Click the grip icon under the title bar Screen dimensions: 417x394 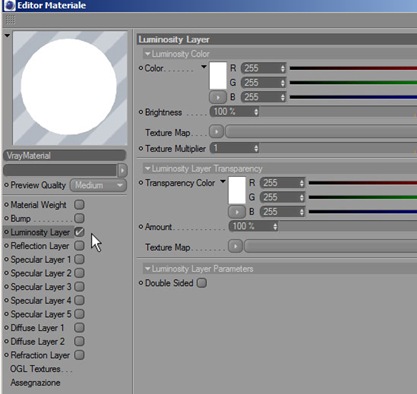point(10,20)
